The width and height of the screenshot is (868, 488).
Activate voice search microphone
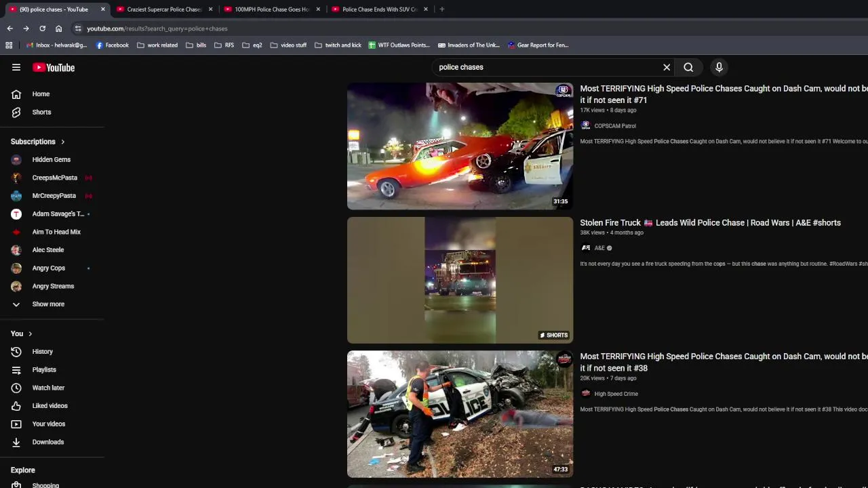point(719,67)
